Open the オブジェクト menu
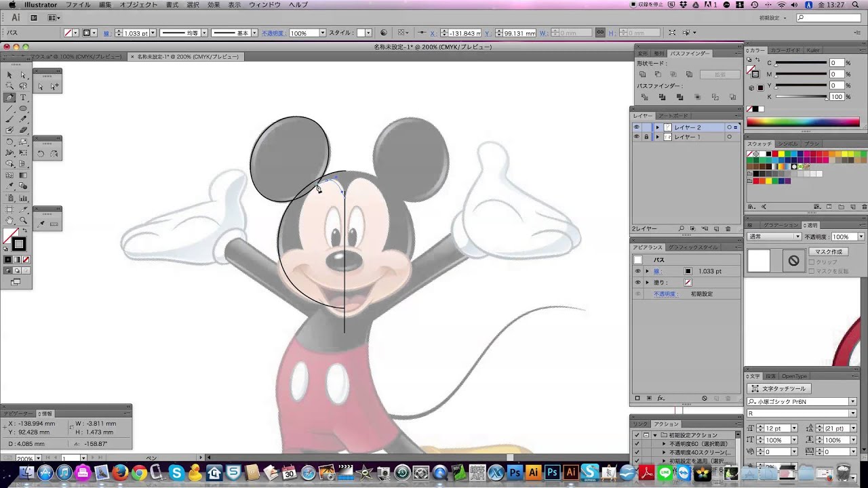The image size is (868, 488). [139, 5]
